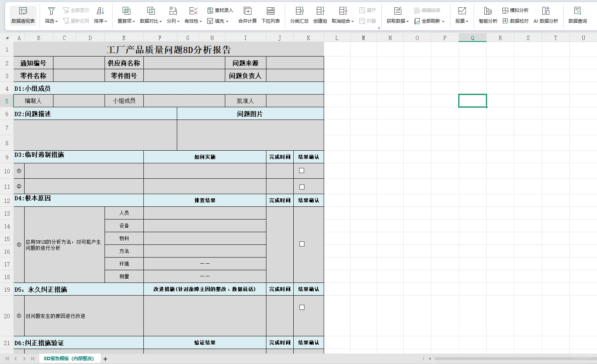Select column Q header
The width and height of the screenshot is (597, 364).
[472, 38]
